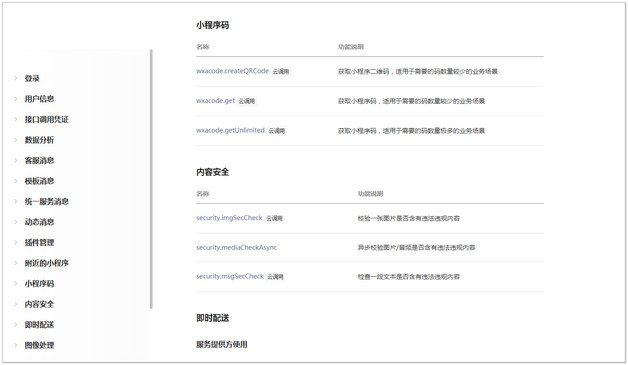Select 客服消息 sidebar entry
Viewport: 628px width, 365px height.
coord(39,160)
